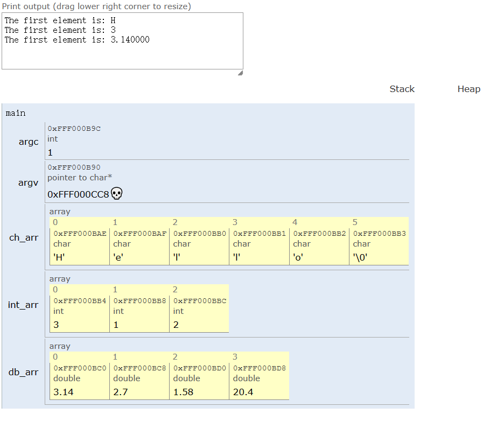Viewport: 504px width, 421px height.
Task: Click address 0xFFF000B9C of argc
Action: point(74,129)
